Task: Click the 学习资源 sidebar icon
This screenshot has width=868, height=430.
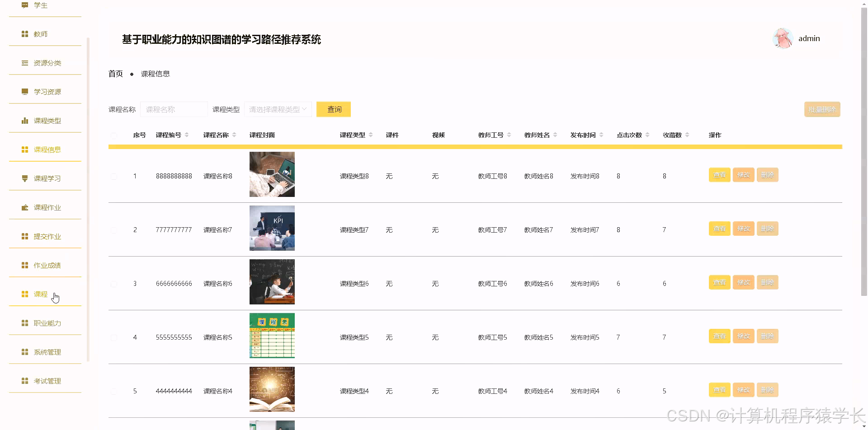Action: point(25,91)
